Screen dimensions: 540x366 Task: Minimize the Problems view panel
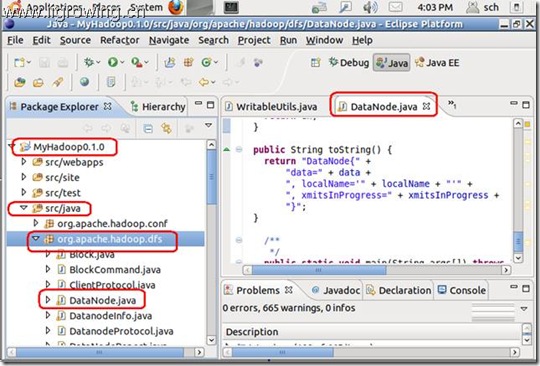click(513, 286)
